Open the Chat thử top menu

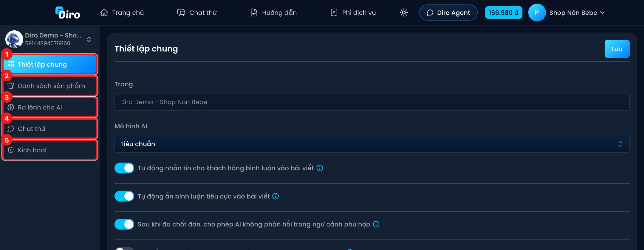[197, 12]
